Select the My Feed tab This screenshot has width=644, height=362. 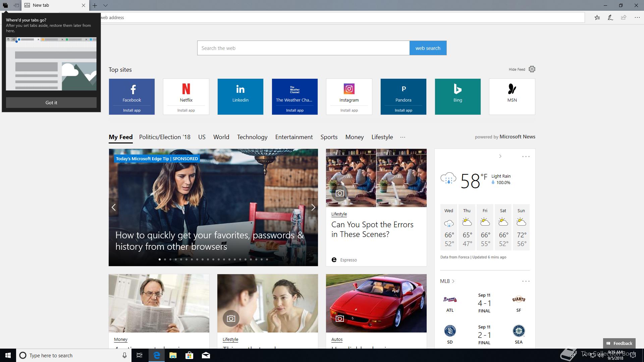(x=121, y=137)
